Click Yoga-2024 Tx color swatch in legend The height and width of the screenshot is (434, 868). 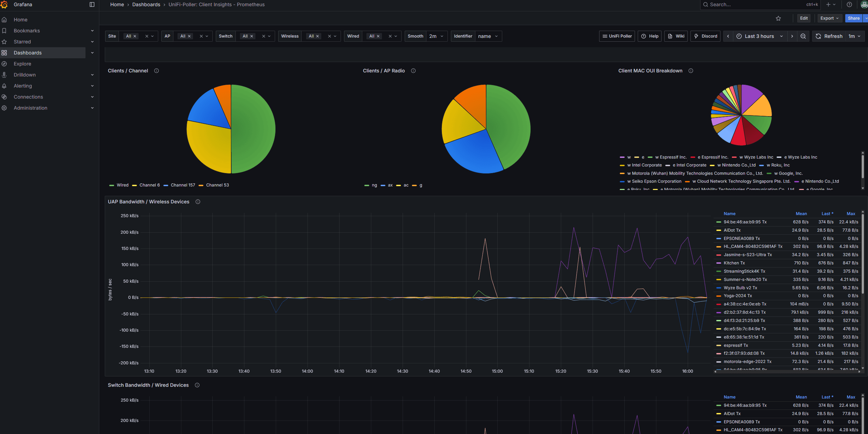[719, 296]
